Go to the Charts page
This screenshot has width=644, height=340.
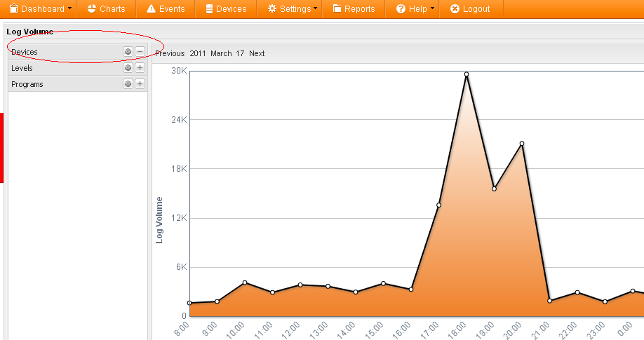coord(107,9)
